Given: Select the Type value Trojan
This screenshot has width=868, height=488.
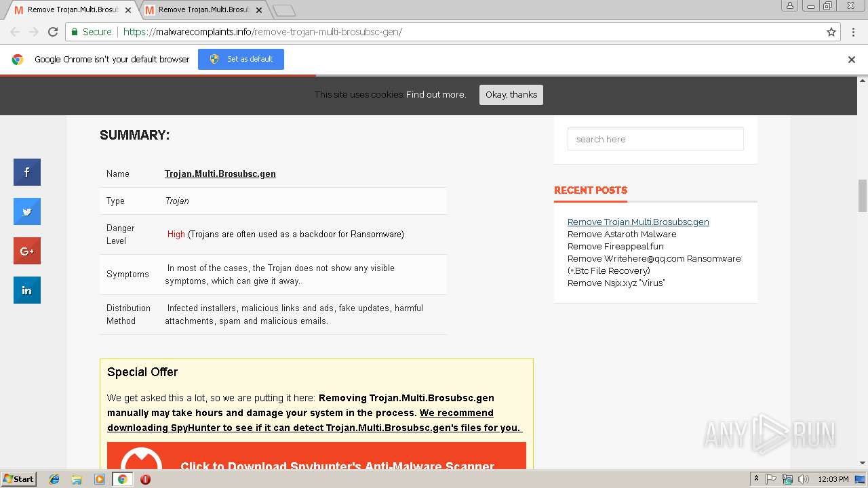Looking at the screenshot, I should click(x=177, y=201).
